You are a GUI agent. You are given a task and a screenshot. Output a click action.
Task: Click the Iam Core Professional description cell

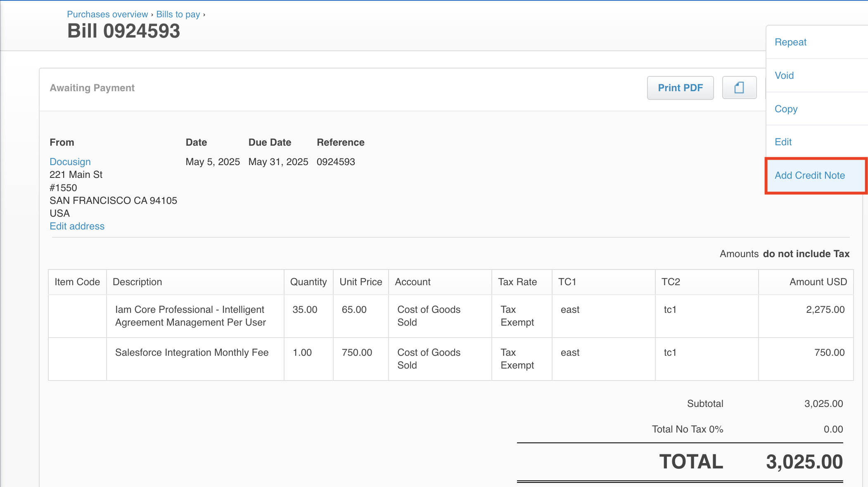pos(195,316)
